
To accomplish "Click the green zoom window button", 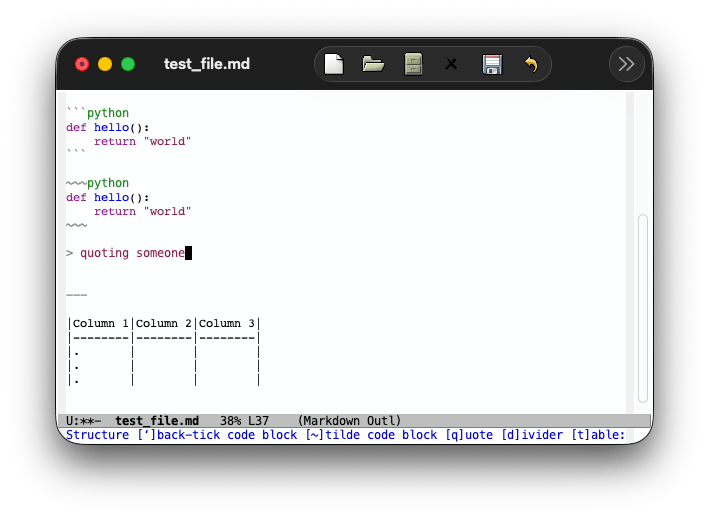I will (x=128, y=64).
